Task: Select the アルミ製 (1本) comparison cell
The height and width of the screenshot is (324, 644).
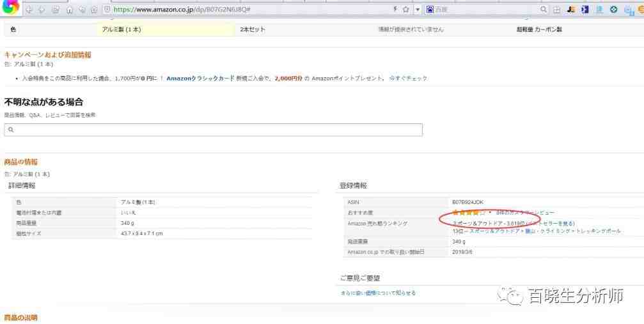Action: 166,29
